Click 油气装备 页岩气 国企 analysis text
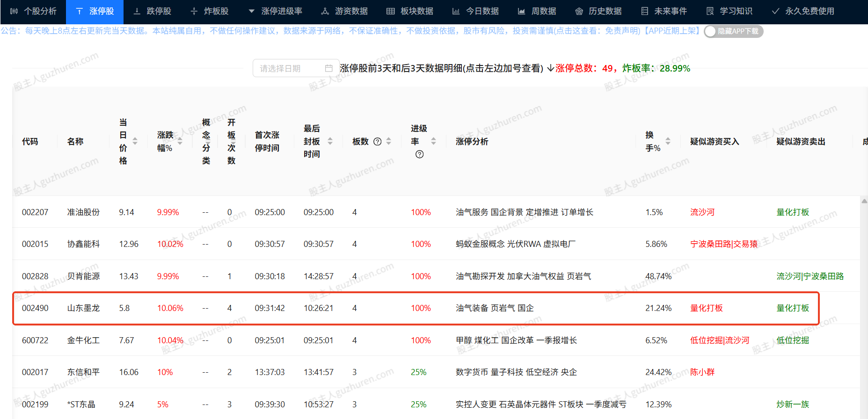Image resolution: width=868 pixels, height=419 pixels. pos(495,308)
